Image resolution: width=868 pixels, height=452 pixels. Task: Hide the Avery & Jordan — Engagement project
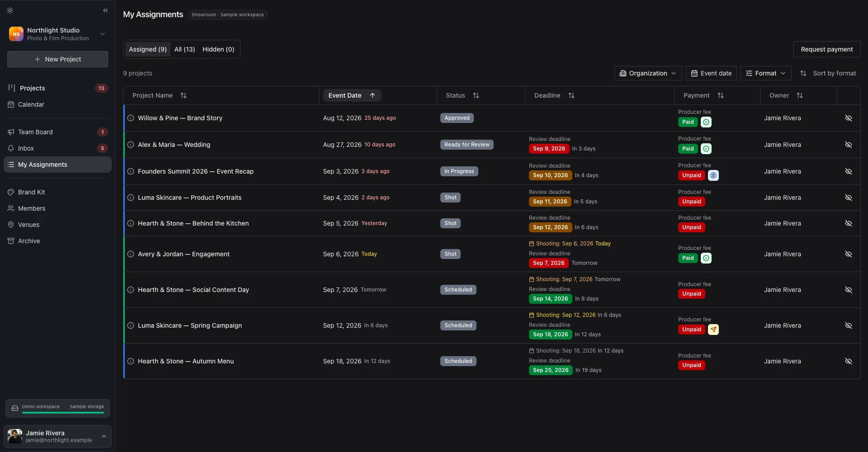point(849,254)
